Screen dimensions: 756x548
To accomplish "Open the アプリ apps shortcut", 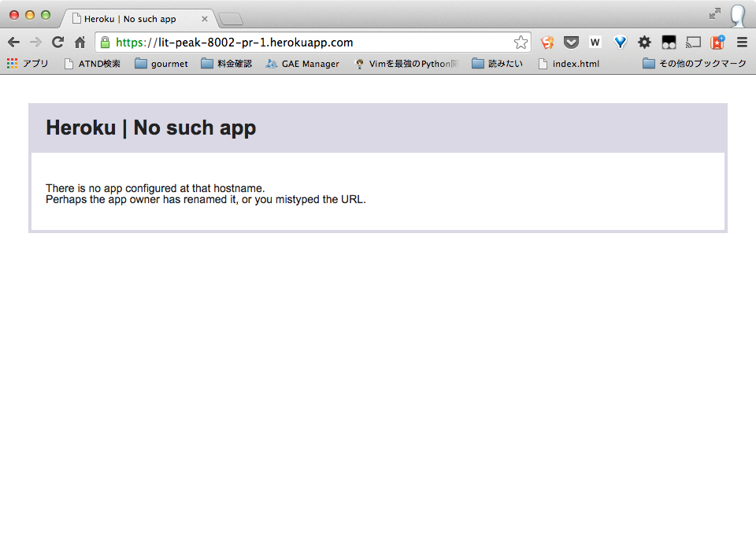I will click(28, 64).
